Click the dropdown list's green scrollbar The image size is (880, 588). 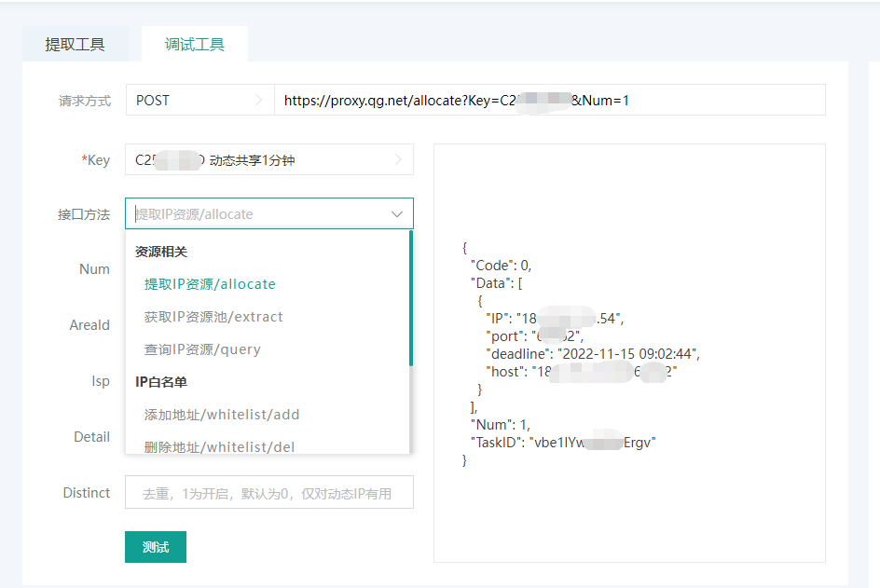click(x=410, y=298)
